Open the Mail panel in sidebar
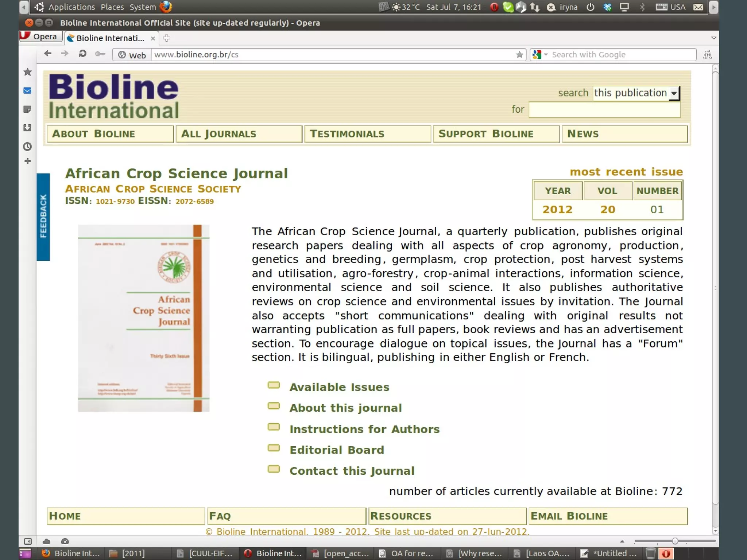This screenshot has width=747, height=560. [x=27, y=90]
